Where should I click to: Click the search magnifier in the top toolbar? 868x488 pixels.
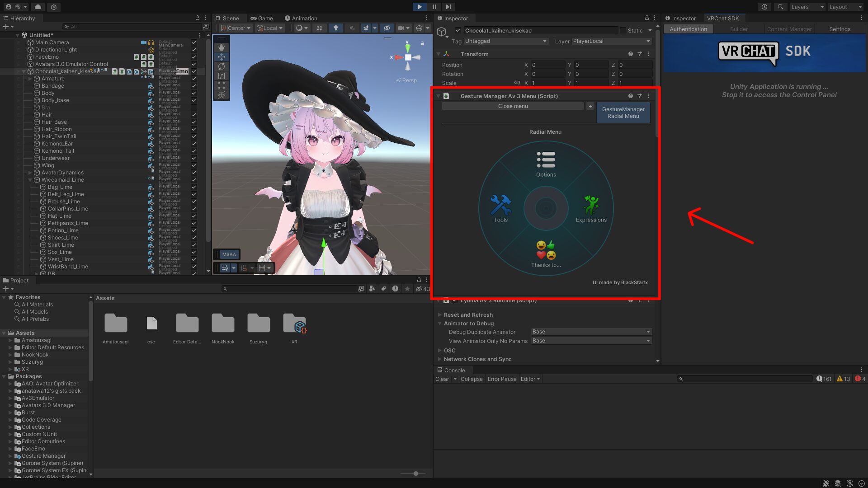pos(780,7)
